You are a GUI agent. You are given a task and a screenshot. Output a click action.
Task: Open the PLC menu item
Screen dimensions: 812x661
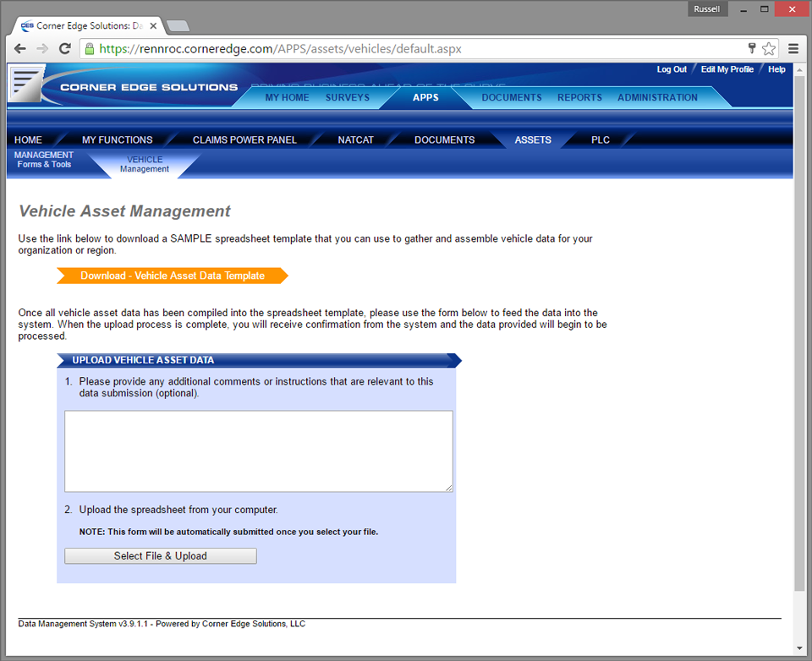click(601, 139)
